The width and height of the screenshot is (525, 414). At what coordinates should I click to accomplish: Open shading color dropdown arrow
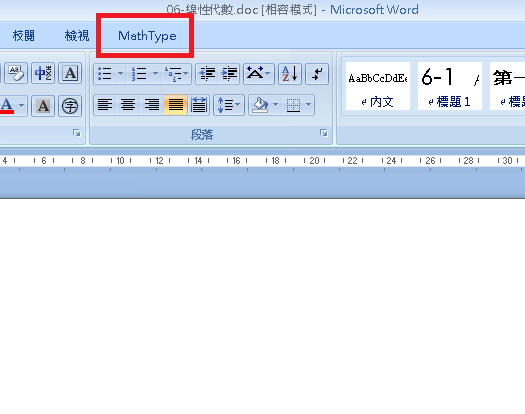tap(276, 105)
